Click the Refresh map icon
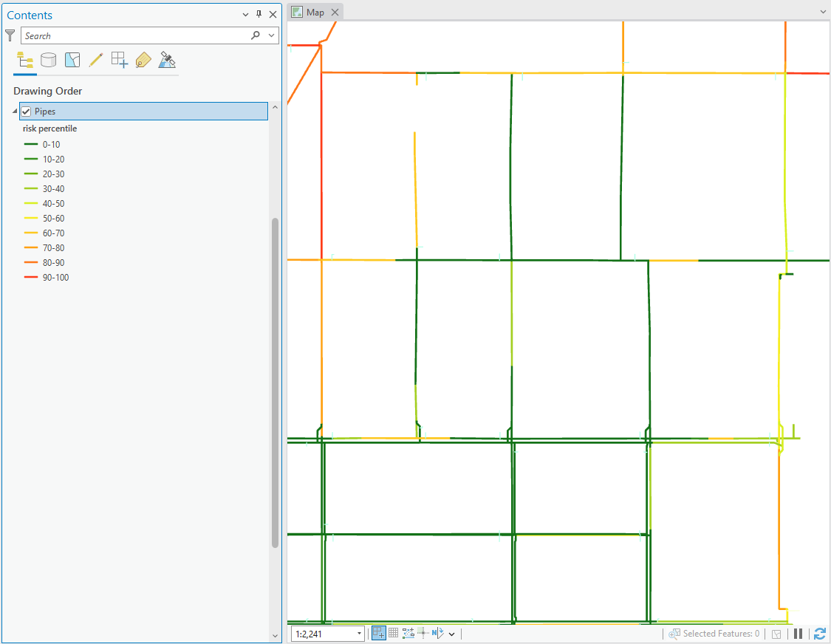This screenshot has height=644, width=831. [819, 634]
